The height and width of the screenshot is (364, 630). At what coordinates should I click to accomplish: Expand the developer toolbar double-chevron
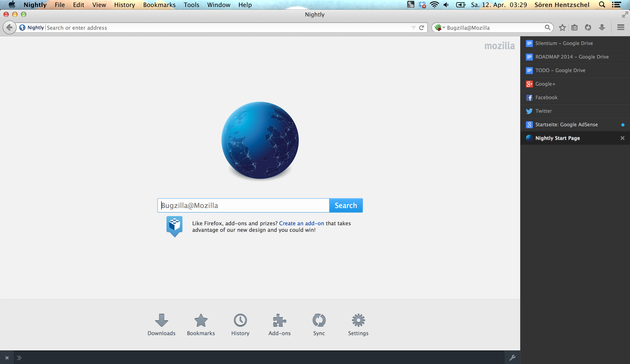(19, 358)
